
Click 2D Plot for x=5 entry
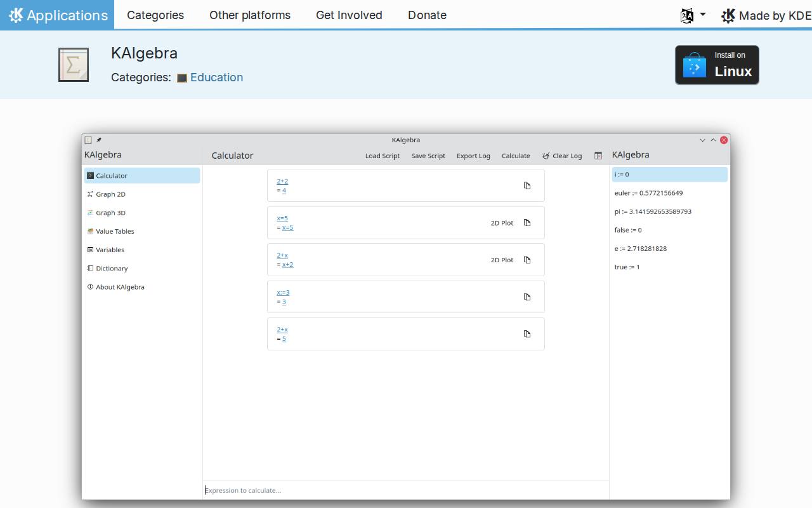tap(502, 223)
